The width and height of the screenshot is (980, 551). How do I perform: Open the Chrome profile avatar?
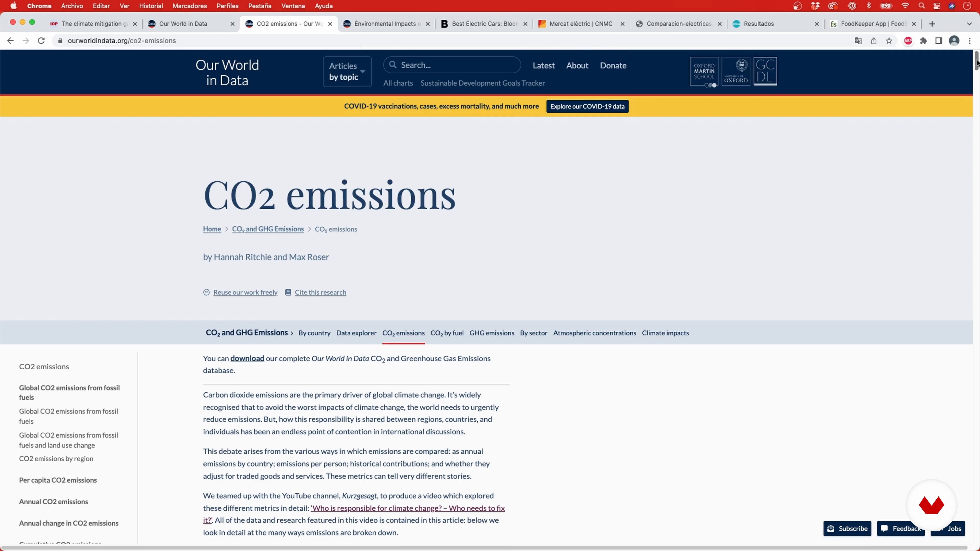point(954,41)
